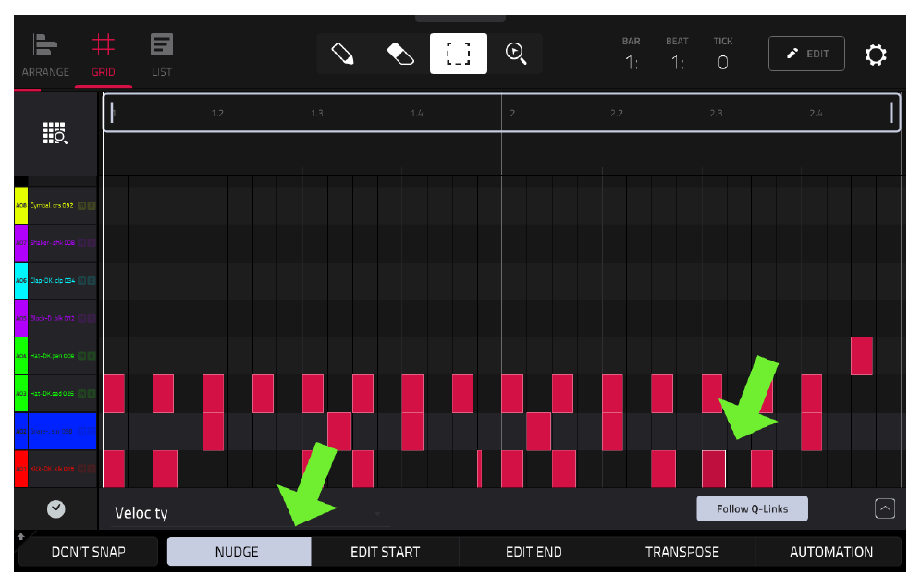Image resolution: width=921 pixels, height=588 pixels.
Task: Activate the marquee Select tool
Action: 458,54
